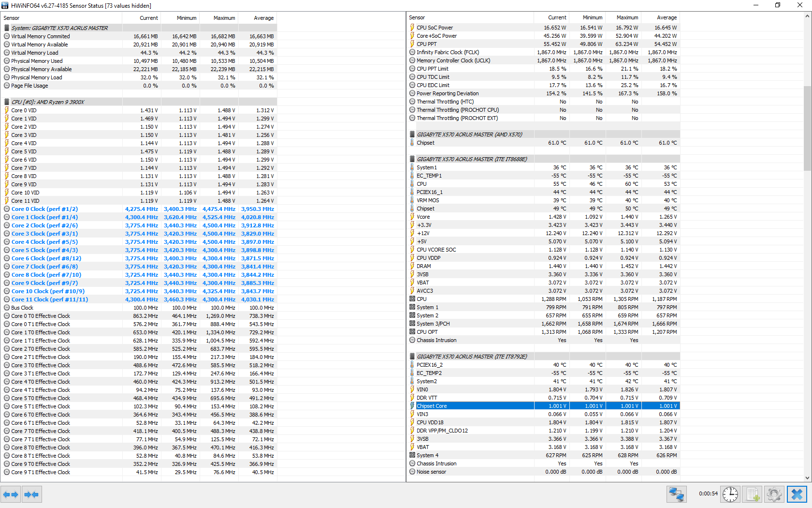Viewport: 812px width, 508px height.
Task: Click the icon beside Virtual Memory Commited
Action: [7, 36]
